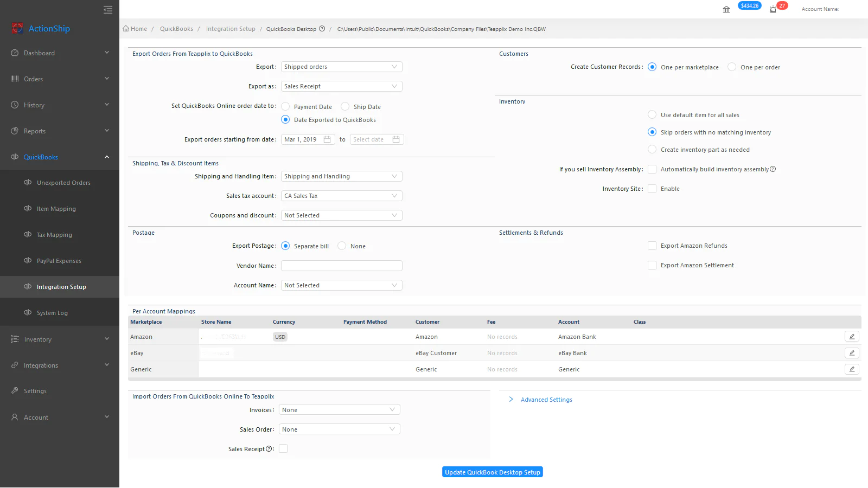The width and height of the screenshot is (868, 488).
Task: Click the Dashboard gauge icon
Action: coord(15,53)
